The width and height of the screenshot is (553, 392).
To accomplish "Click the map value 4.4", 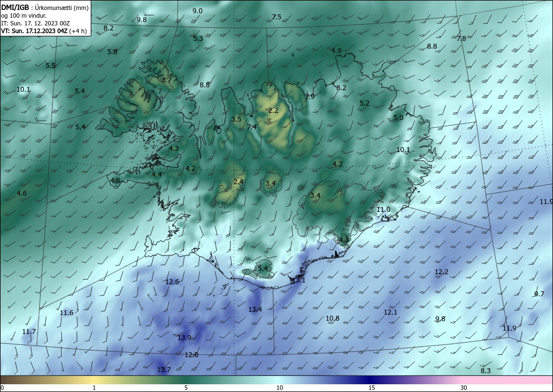I will [x=156, y=175].
